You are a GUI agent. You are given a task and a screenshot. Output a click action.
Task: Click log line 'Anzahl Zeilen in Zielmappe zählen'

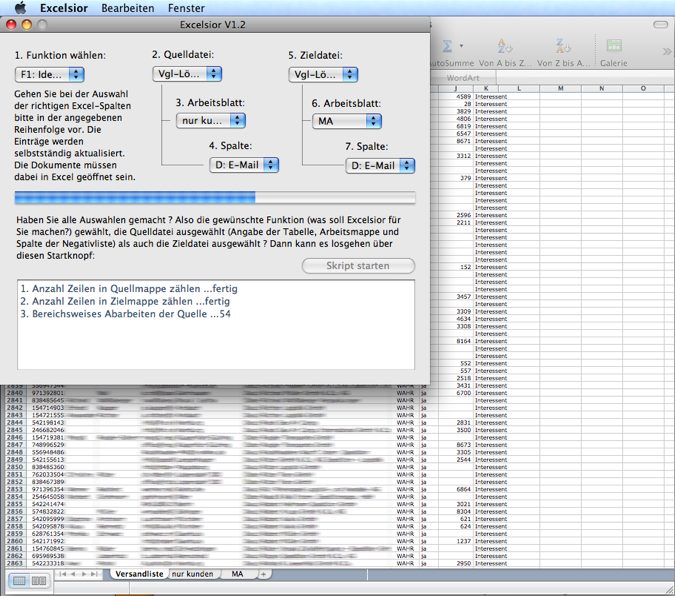(125, 301)
